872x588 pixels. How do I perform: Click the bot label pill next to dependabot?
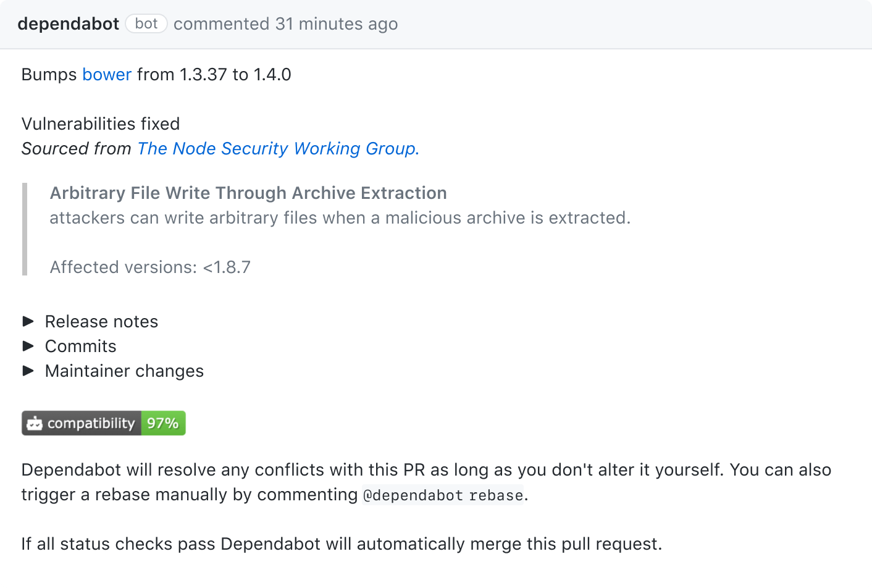pyautogui.click(x=146, y=23)
